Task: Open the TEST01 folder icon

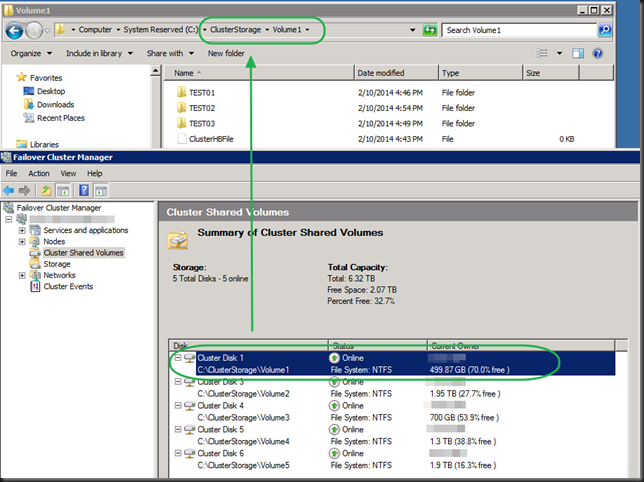Action: click(182, 92)
